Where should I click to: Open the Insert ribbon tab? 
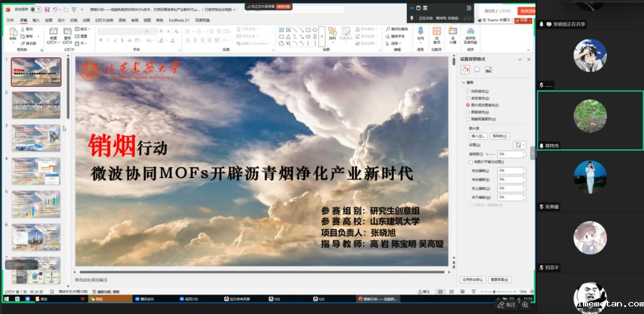(x=36, y=20)
